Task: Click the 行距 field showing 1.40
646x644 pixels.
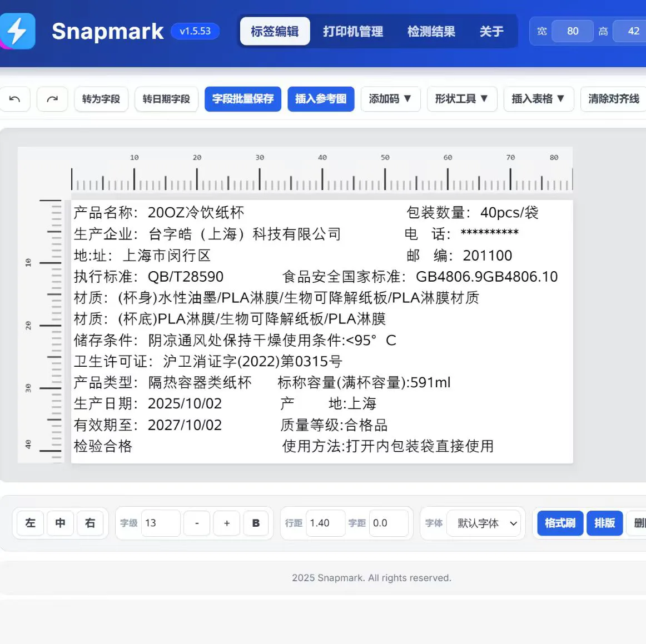Action: (325, 523)
